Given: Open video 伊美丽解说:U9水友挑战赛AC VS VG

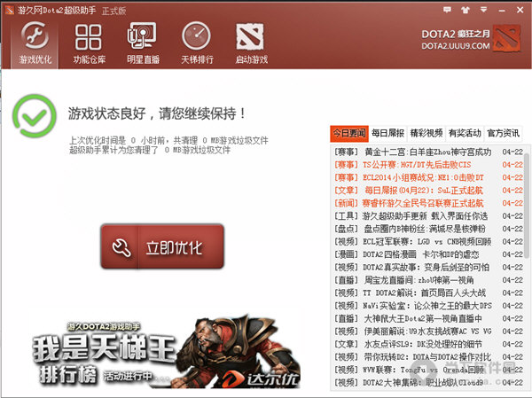Looking at the screenshot, I should [427, 332].
